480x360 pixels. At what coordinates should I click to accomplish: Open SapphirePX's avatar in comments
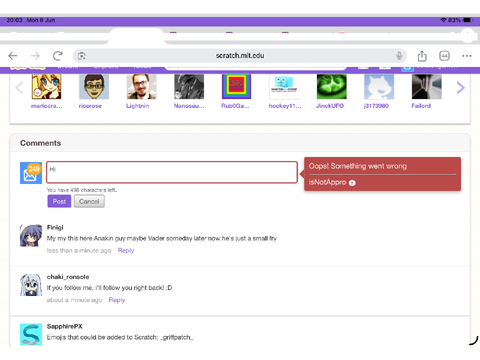(31, 334)
